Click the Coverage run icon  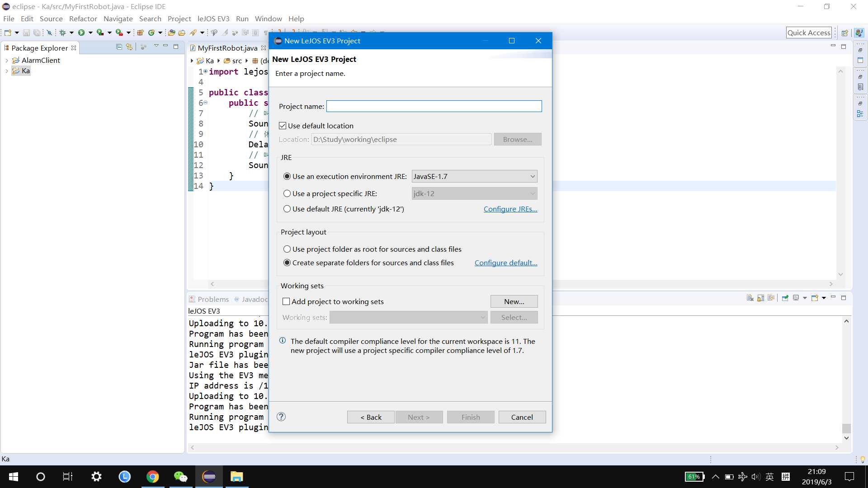100,33
